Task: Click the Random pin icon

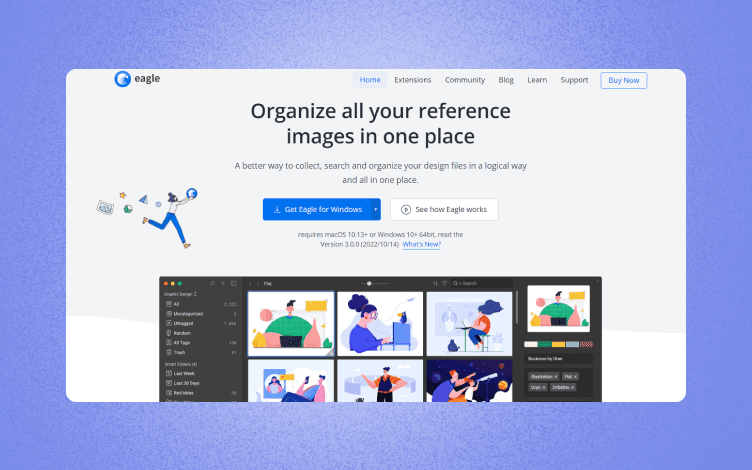Action: 168,333
